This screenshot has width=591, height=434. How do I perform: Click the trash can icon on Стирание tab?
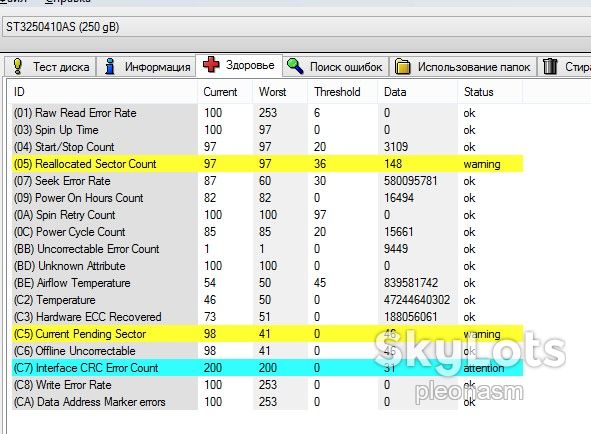(550, 66)
